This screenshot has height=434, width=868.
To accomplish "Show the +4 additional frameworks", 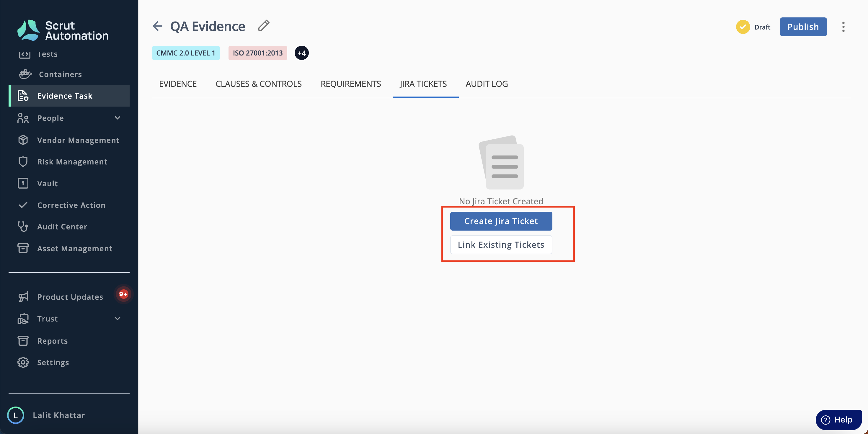I will [x=301, y=53].
